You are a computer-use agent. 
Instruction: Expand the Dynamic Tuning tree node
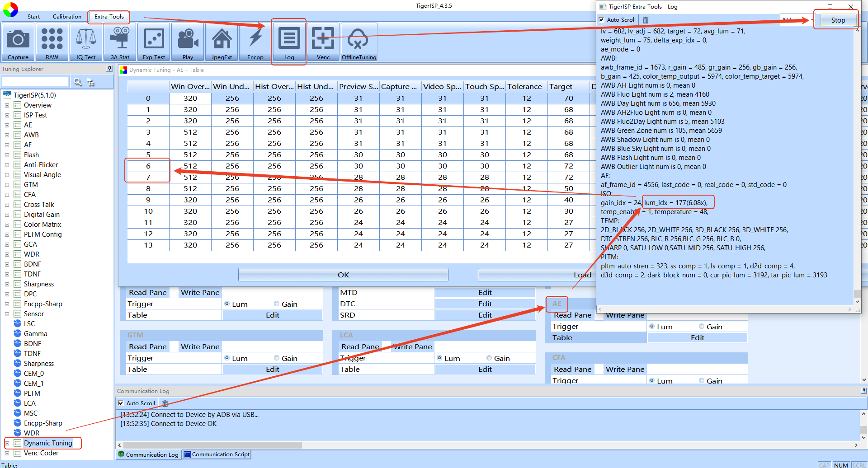[7, 443]
